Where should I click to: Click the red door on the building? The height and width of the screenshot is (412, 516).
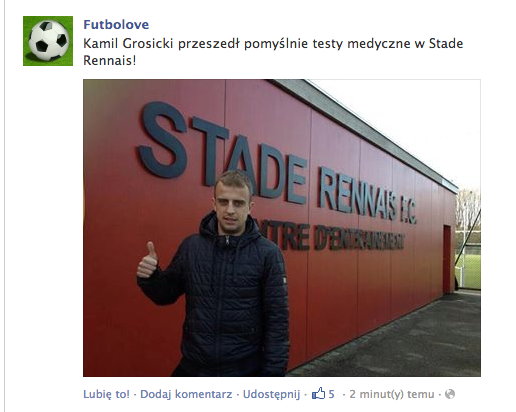(447, 259)
